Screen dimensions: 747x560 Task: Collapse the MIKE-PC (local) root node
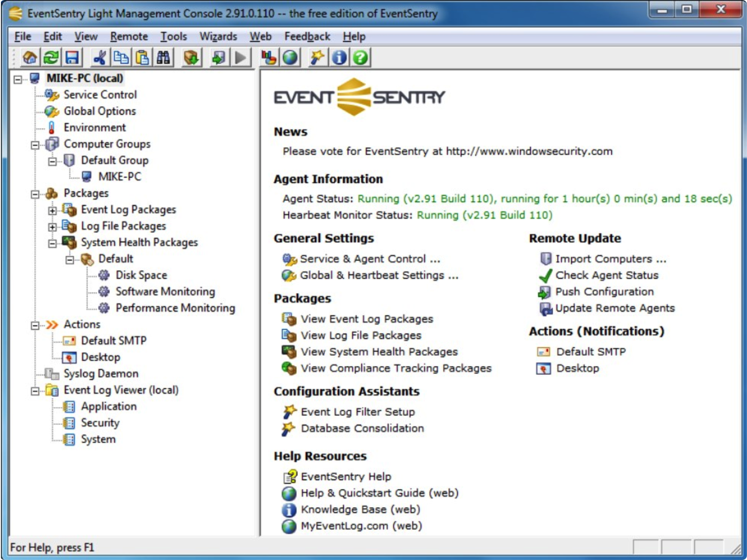pyautogui.click(x=18, y=79)
